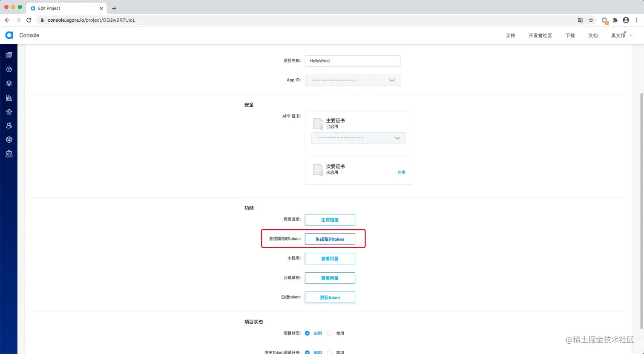Open the Extensions cube sidebar icon
This screenshot has height=354, width=644.
click(9, 139)
